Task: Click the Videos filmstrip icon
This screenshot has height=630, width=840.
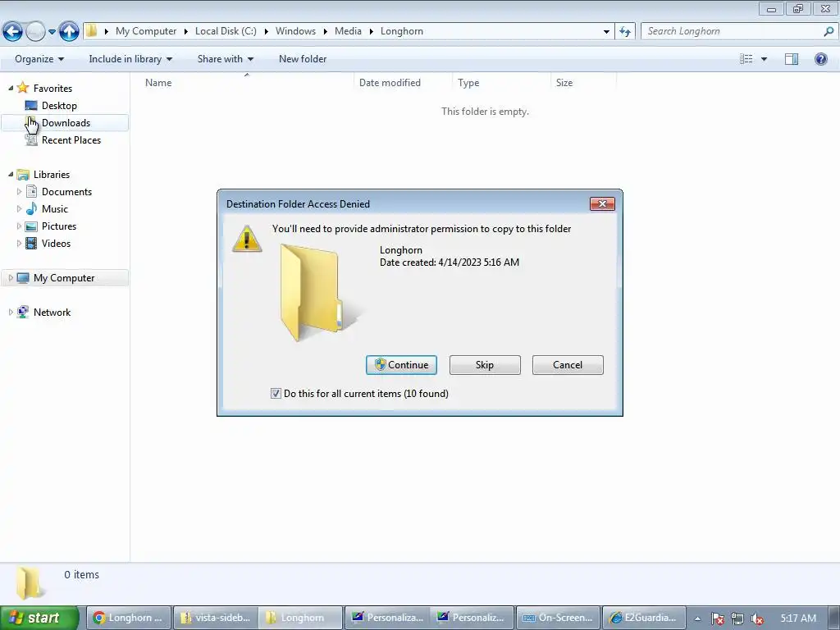Action: (x=32, y=243)
